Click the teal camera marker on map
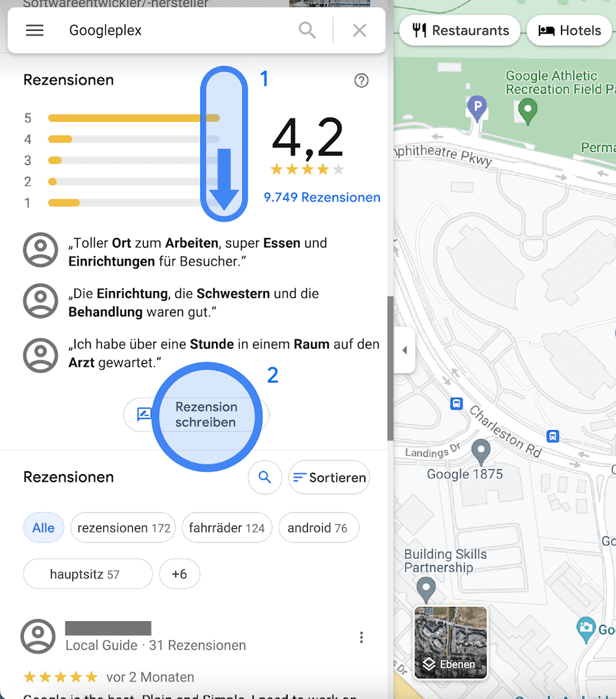The image size is (616, 699). (586, 629)
